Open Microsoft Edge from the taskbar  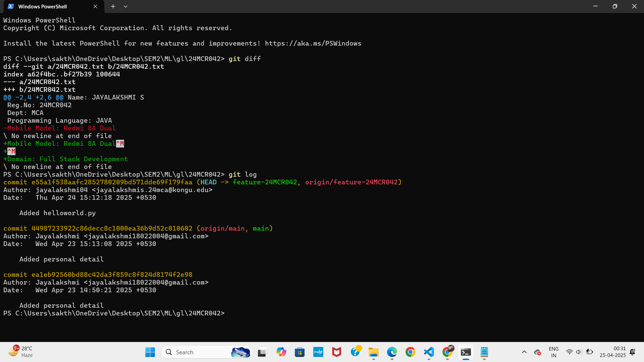(x=392, y=352)
